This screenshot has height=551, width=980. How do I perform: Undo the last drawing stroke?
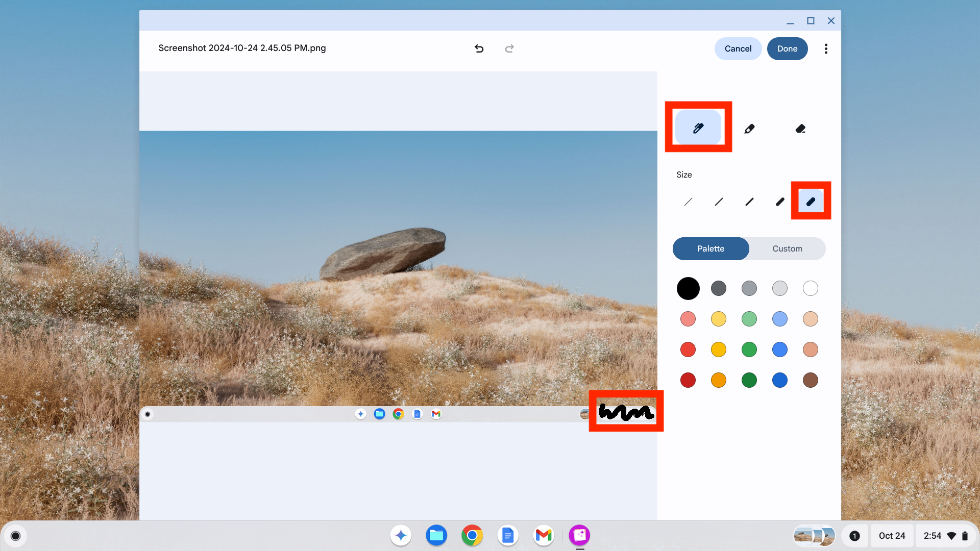pos(479,48)
